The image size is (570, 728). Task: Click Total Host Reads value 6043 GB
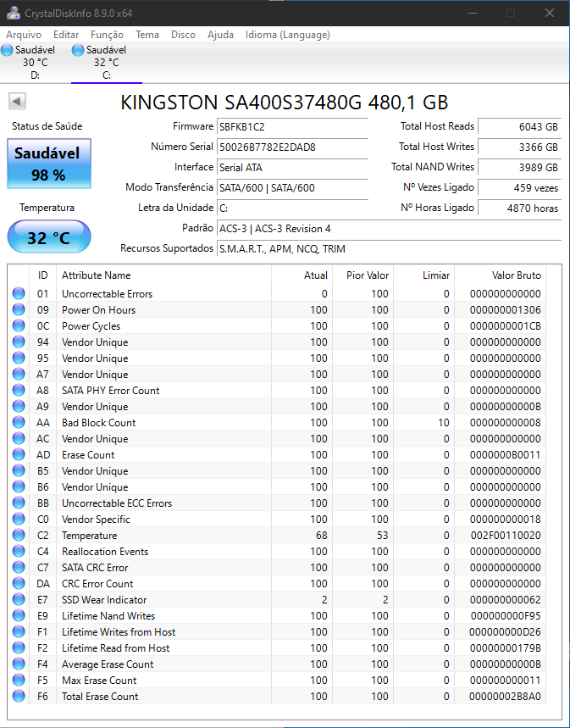[519, 127]
